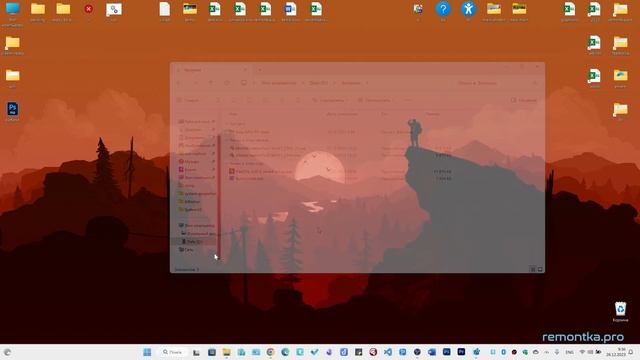
Task: Click the Explorer up-level arrow
Action: [211, 83]
